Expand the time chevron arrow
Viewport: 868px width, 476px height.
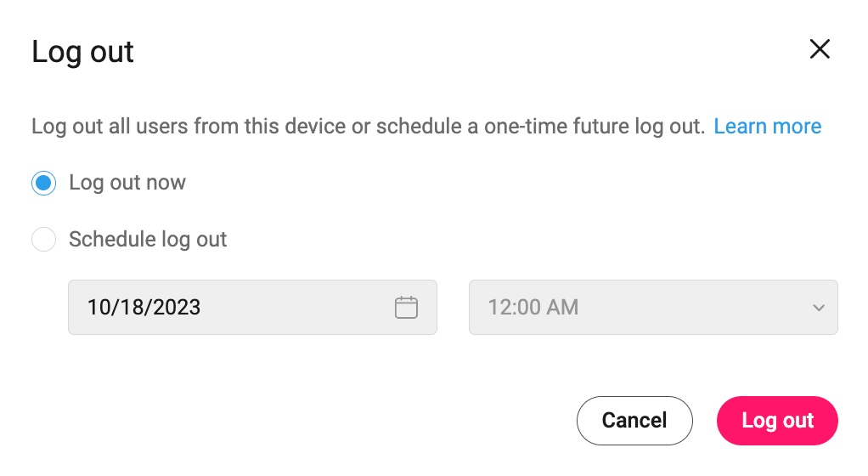[819, 308]
